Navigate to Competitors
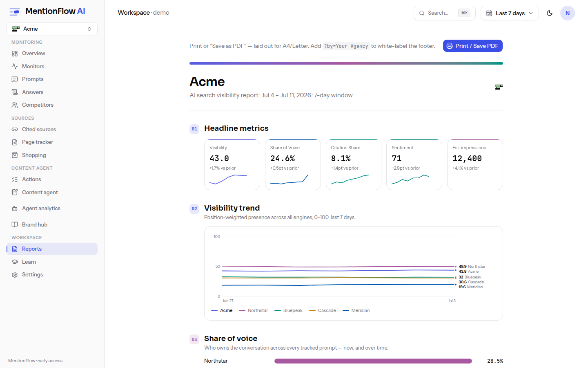The height and width of the screenshot is (368, 588). tap(52, 105)
